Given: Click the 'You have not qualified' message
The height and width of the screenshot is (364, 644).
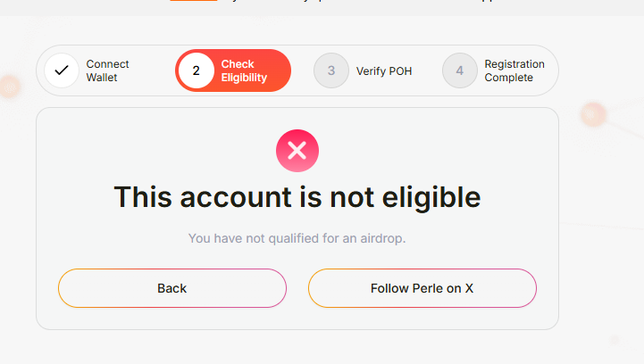Looking at the screenshot, I should pos(297,238).
